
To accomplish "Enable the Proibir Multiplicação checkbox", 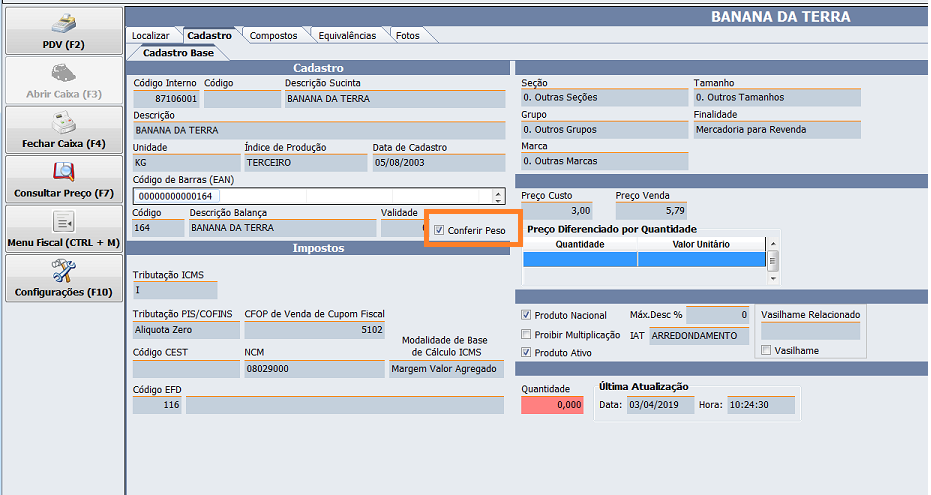I will click(527, 334).
